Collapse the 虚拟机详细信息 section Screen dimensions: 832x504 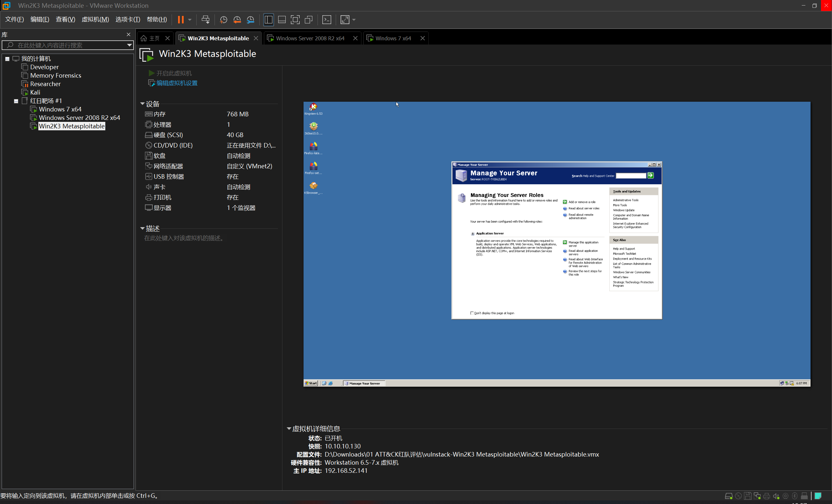pyautogui.click(x=289, y=428)
